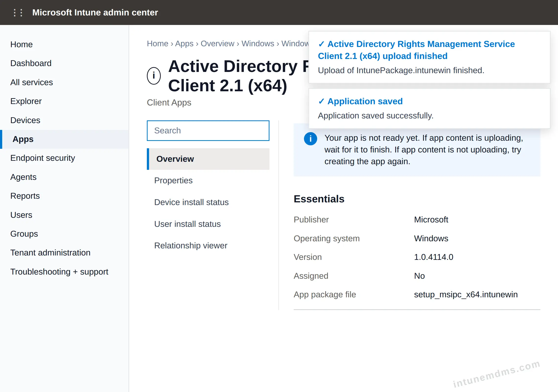Click the Assigned label
558x392 pixels.
pyautogui.click(x=311, y=276)
